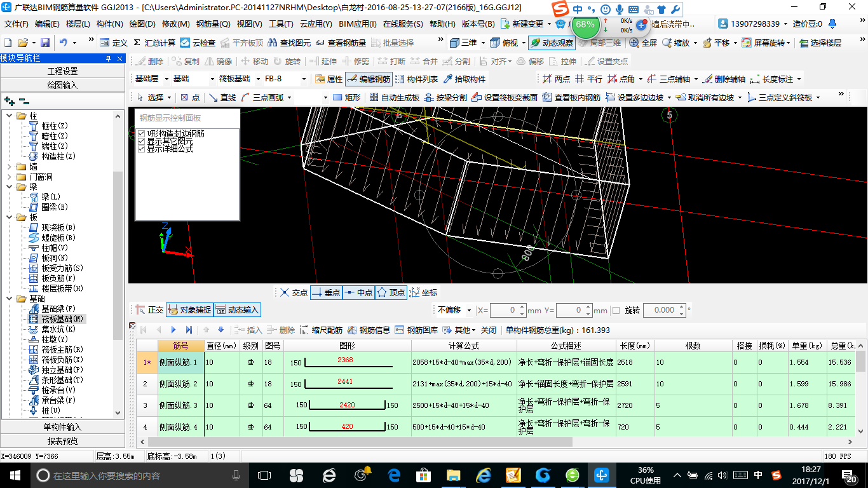This screenshot has height=488, width=868.
Task: Open 查看钢筋量 view rebar quantity
Action: [341, 43]
